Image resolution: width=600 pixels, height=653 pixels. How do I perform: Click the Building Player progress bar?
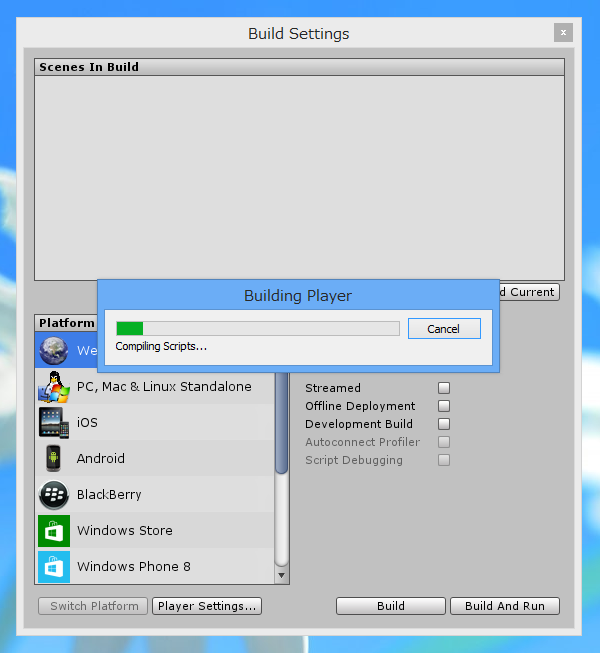(258, 328)
